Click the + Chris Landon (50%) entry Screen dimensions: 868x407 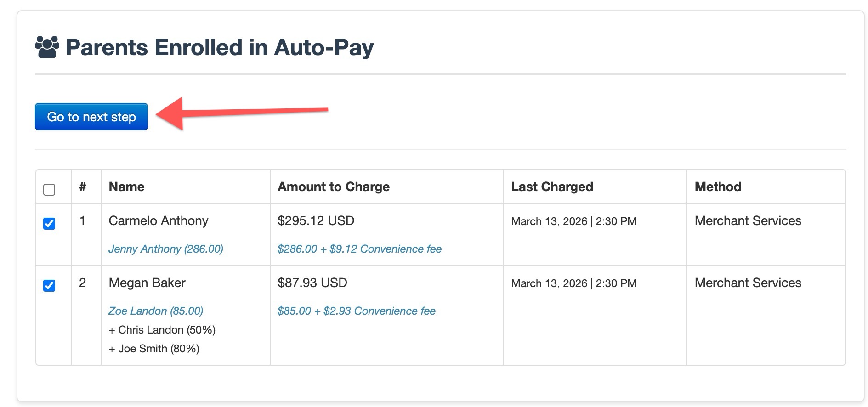(x=162, y=330)
